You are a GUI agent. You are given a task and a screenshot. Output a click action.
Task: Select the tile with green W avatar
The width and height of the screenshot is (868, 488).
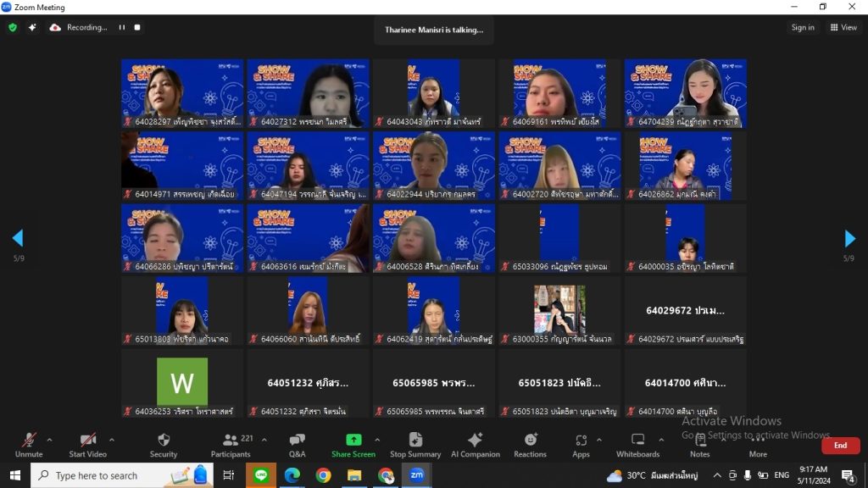(x=182, y=383)
